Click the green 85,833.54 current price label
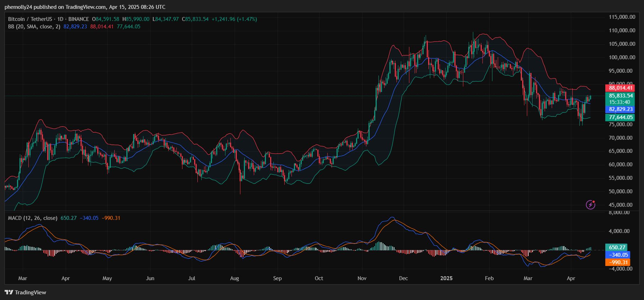The height and width of the screenshot is (300, 644). coord(620,96)
